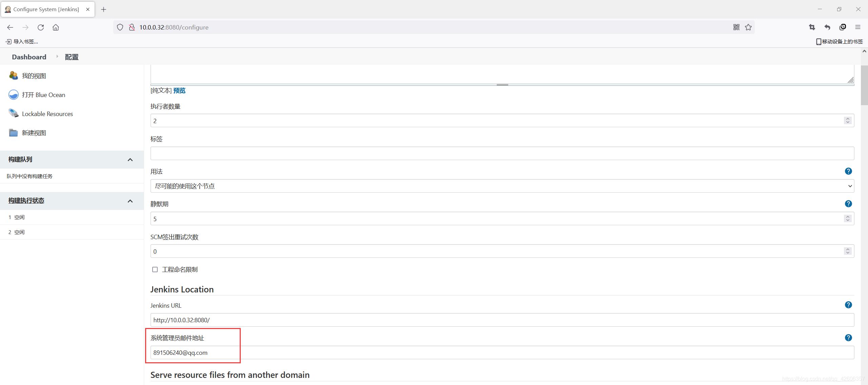Click the browser back arrow
Screen dimensions: 868x385
click(10, 27)
